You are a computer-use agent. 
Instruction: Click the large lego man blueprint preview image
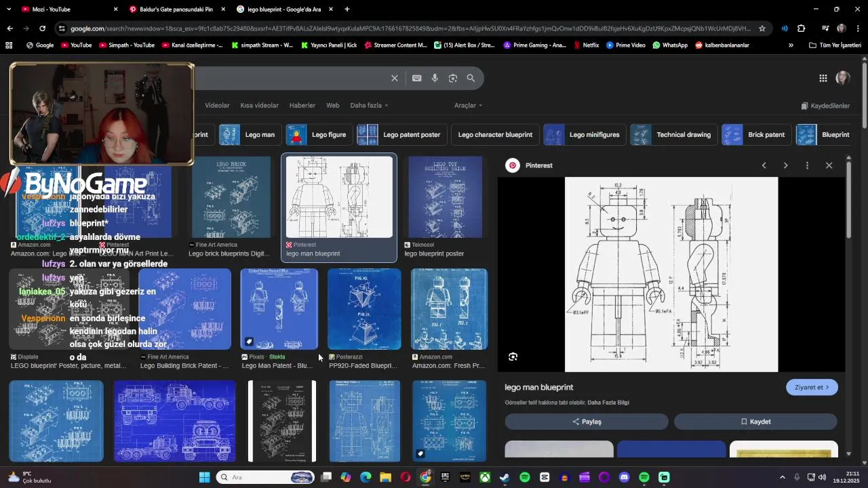[x=671, y=274]
